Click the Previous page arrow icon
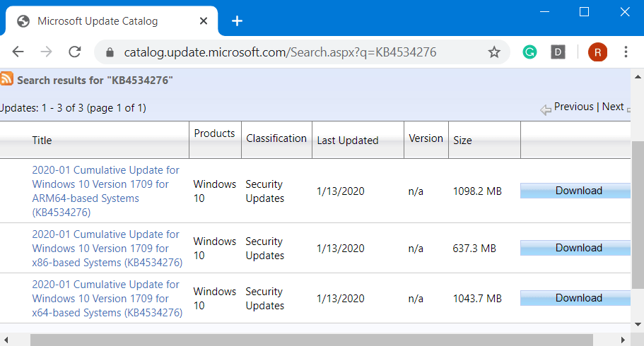Viewport: 644px width, 346px height. tap(546, 109)
